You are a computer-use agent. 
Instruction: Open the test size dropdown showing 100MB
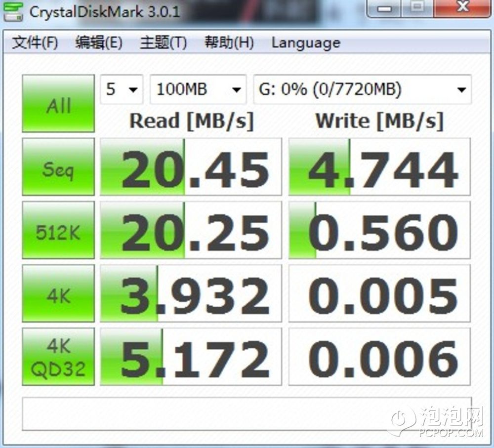[198, 89]
